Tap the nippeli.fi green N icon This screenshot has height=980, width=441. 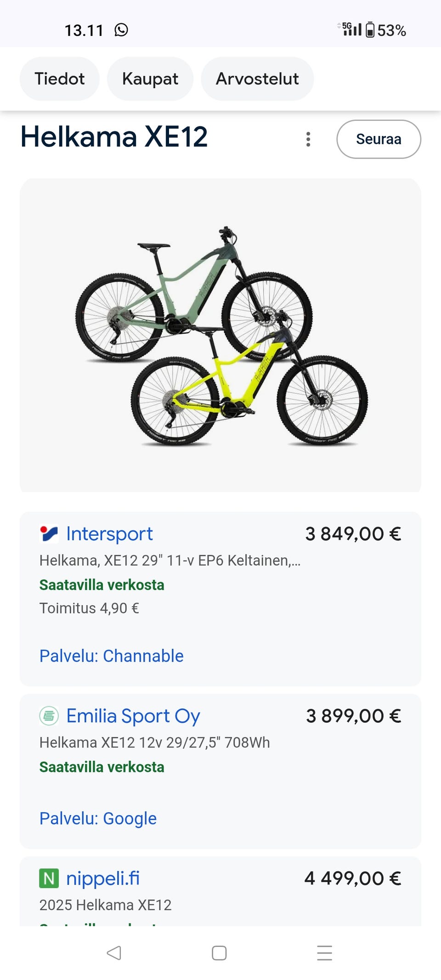(49, 878)
